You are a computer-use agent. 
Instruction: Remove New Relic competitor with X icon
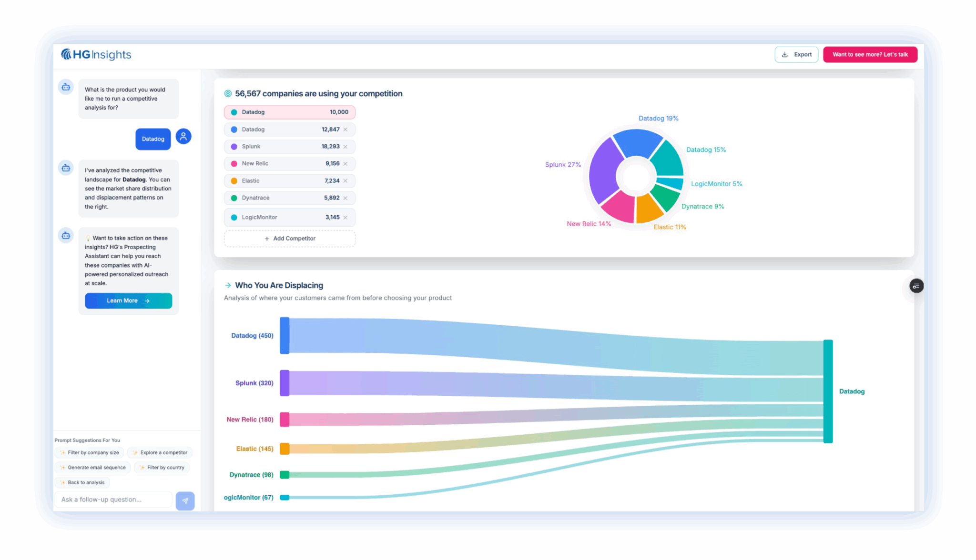point(346,164)
